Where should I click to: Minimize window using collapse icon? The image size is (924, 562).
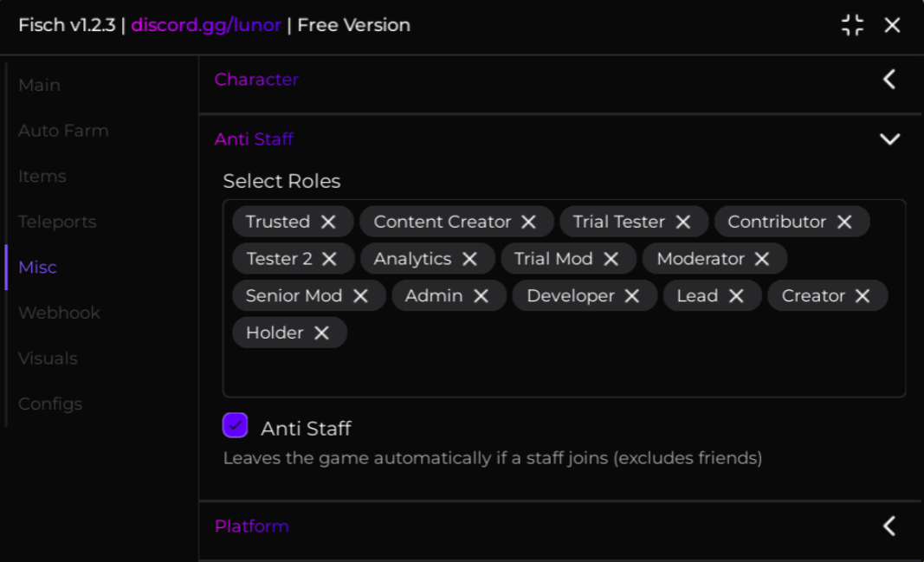(x=852, y=25)
